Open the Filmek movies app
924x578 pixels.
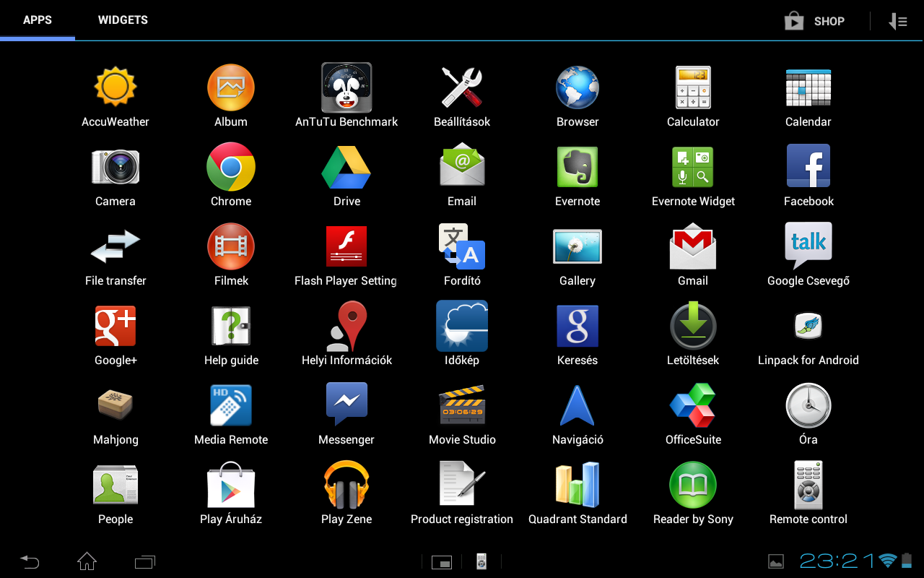[x=231, y=255]
